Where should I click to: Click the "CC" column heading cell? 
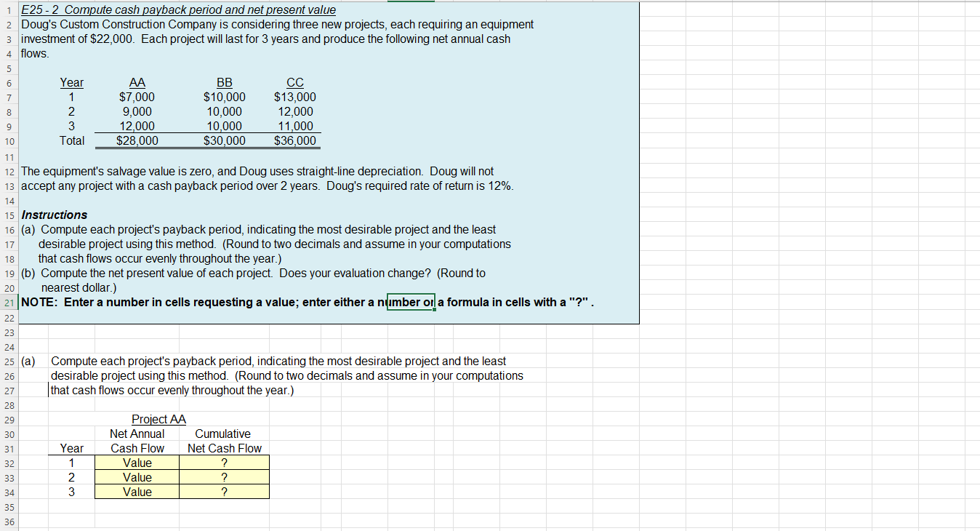(x=295, y=82)
